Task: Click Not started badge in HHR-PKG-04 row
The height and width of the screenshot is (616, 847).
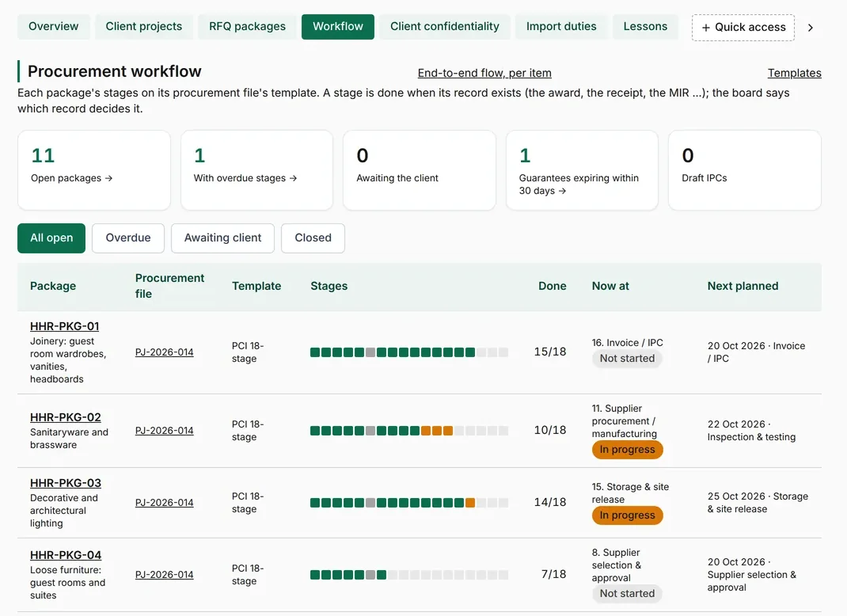Action: click(627, 593)
